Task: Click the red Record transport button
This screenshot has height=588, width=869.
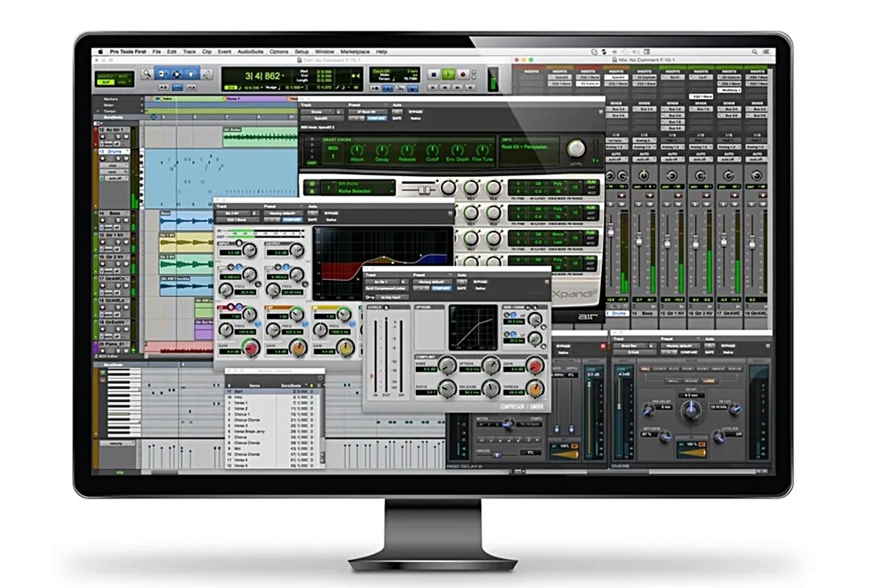Action: click(x=463, y=74)
